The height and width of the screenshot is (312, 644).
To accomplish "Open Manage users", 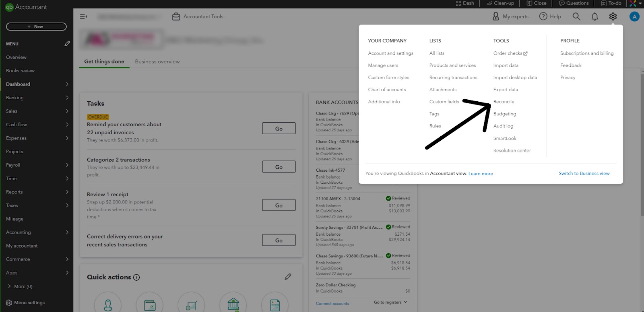I will (383, 65).
